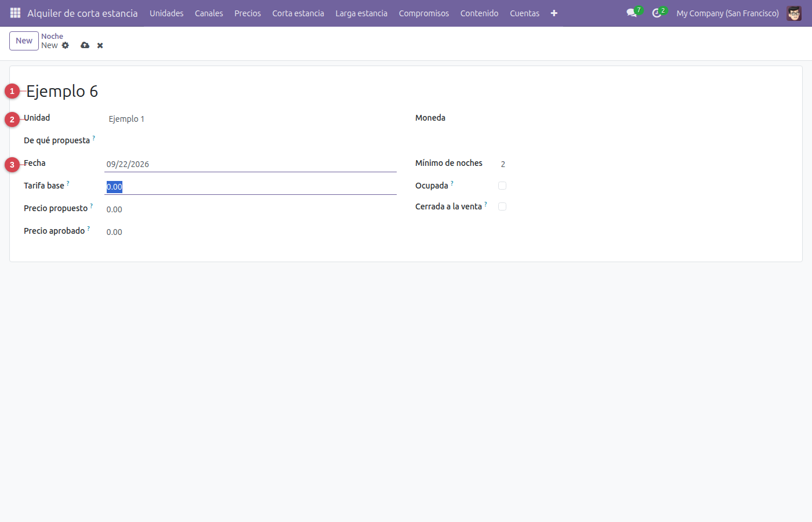
Task: Open the Canales menu
Action: click(209, 13)
